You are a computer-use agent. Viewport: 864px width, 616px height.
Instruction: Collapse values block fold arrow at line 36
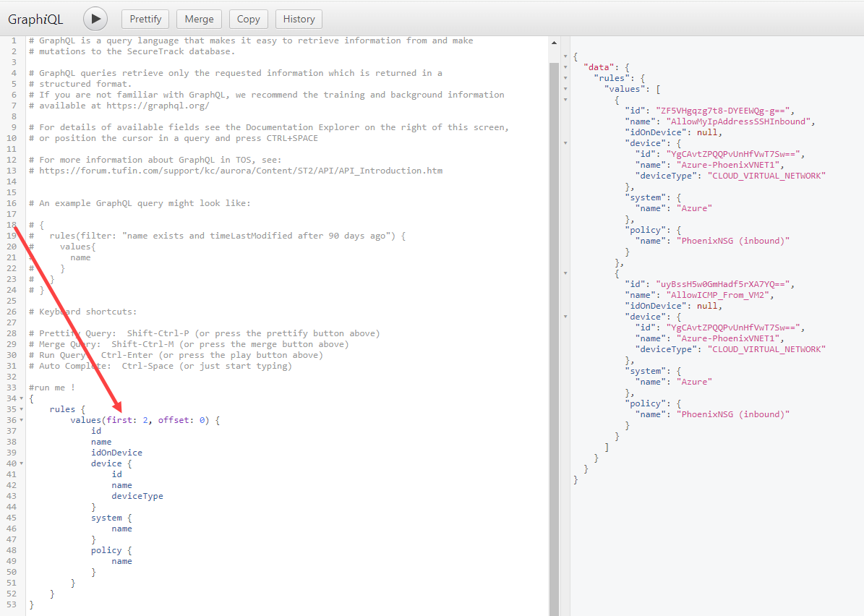click(22, 420)
